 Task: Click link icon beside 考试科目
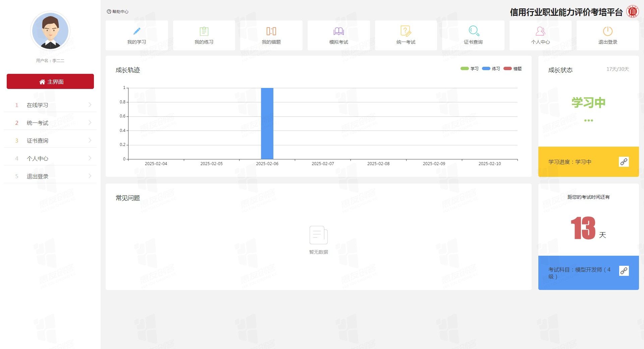click(x=624, y=271)
